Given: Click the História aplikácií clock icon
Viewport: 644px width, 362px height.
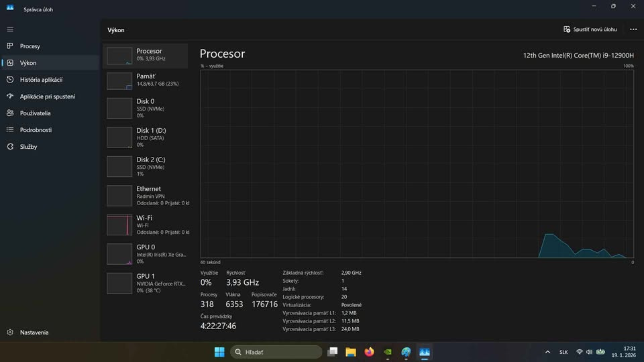Looking at the screenshot, I should tap(10, 80).
